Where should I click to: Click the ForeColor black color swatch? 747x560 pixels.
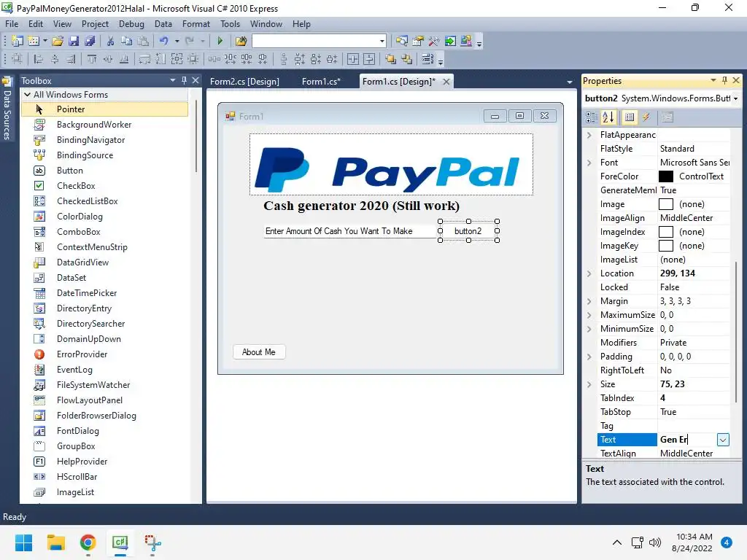(x=665, y=176)
